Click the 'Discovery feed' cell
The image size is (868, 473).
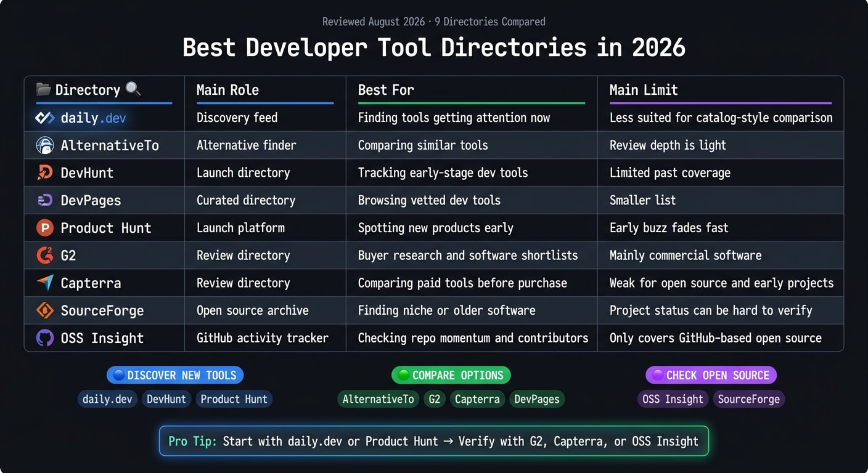coord(237,118)
